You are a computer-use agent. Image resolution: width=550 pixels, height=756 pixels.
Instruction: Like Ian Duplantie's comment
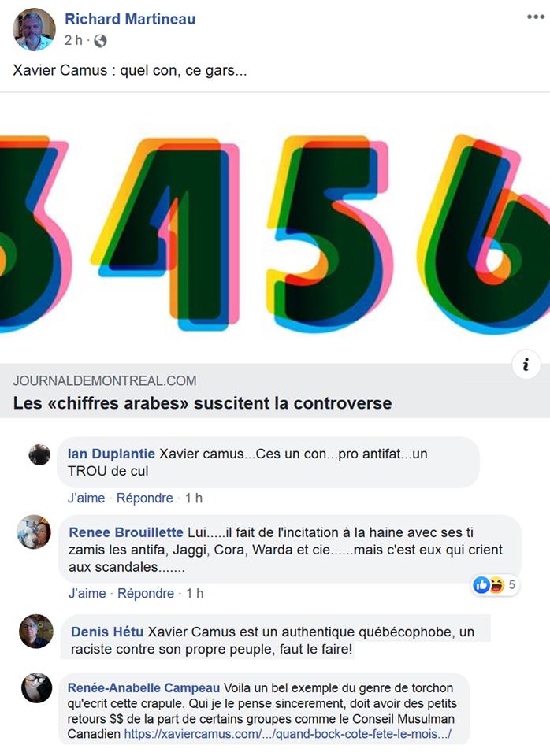tap(86, 498)
